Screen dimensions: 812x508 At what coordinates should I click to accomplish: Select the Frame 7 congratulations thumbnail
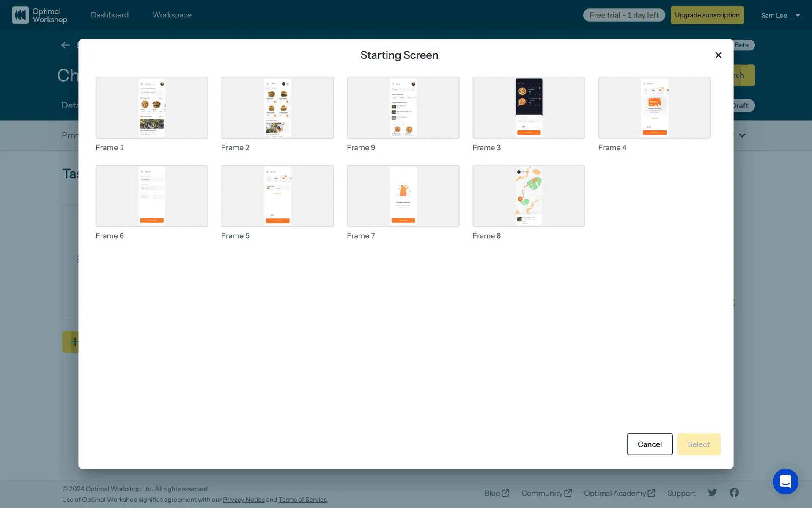[x=403, y=196]
